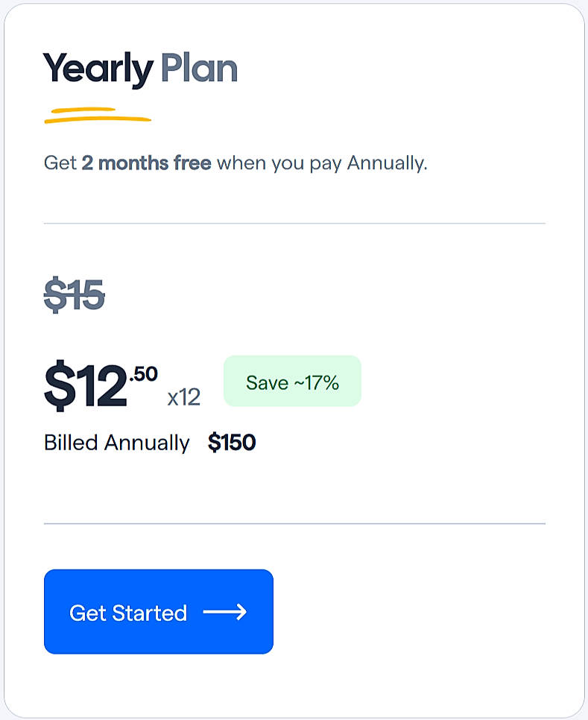
Task: Click the $150 annual total
Action: 232,443
